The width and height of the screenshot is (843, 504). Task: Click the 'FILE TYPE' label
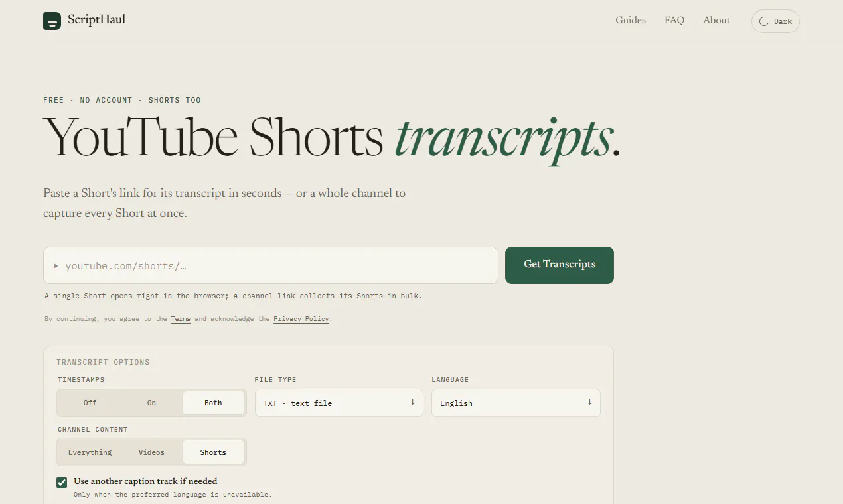point(275,380)
